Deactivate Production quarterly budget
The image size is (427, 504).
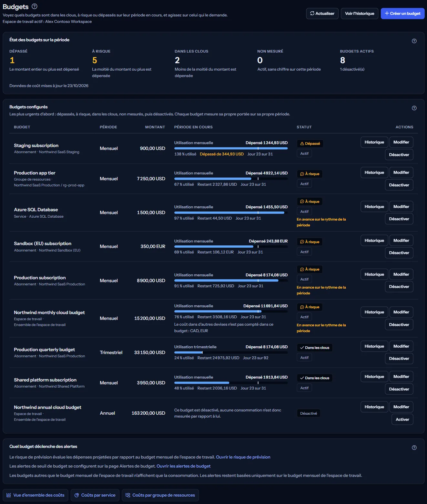(x=399, y=359)
